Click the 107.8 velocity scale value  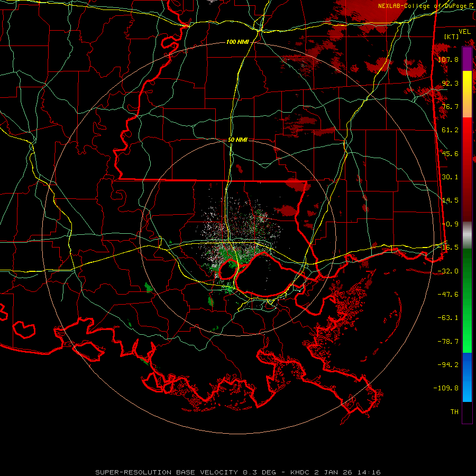(x=448, y=59)
